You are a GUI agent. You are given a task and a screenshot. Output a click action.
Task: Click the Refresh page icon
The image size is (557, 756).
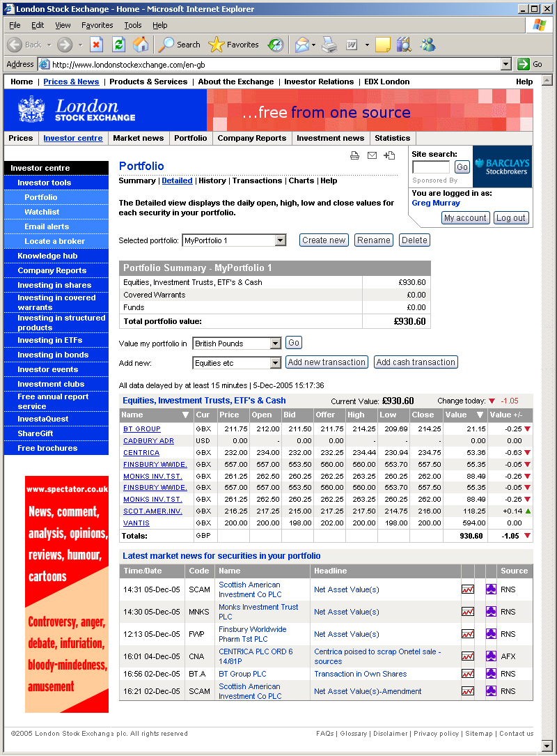[x=118, y=45]
